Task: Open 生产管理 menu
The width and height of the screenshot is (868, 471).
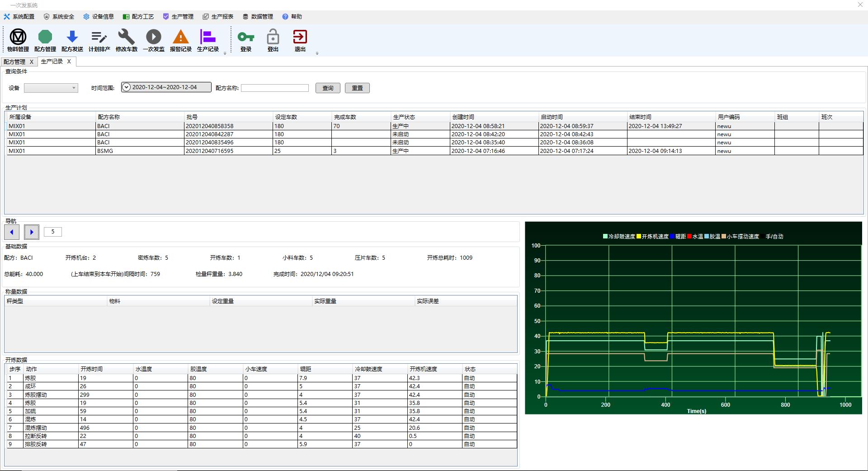Action: pyautogui.click(x=178, y=17)
